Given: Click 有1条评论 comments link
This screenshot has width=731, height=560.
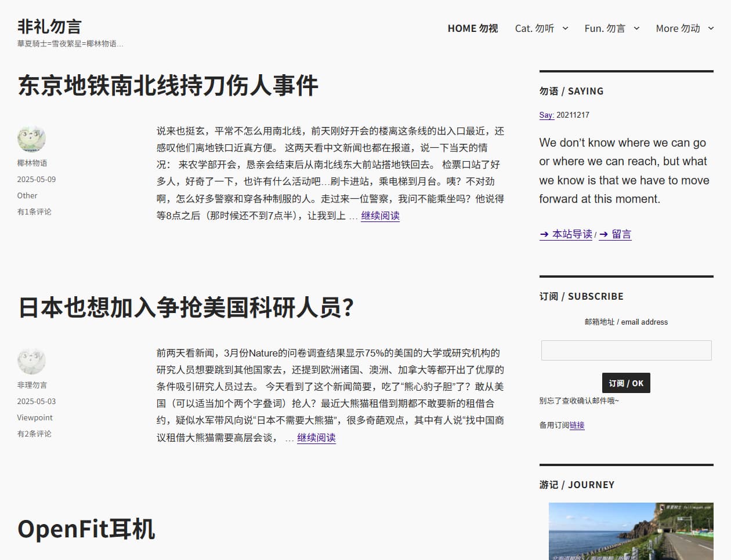Looking at the screenshot, I should click(34, 212).
